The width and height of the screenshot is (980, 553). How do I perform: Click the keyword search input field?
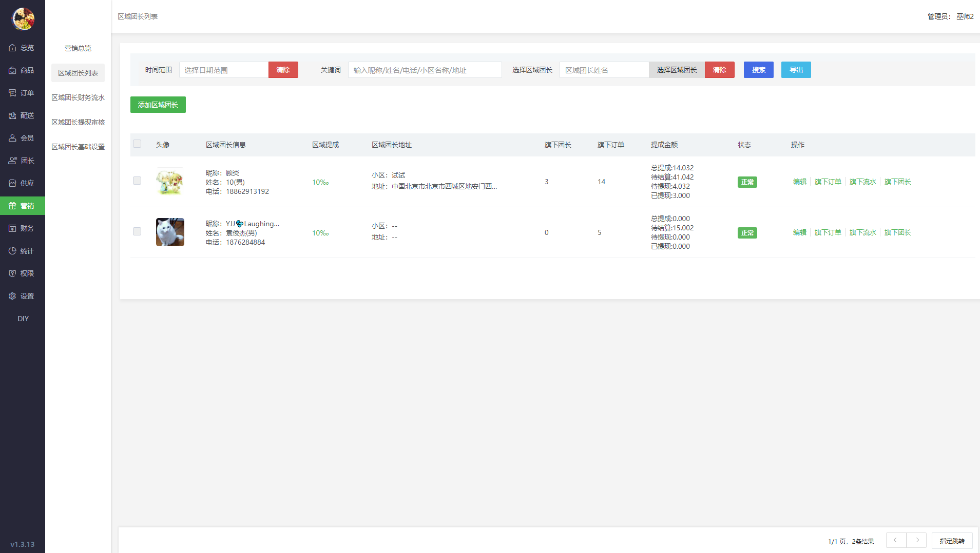tap(425, 70)
